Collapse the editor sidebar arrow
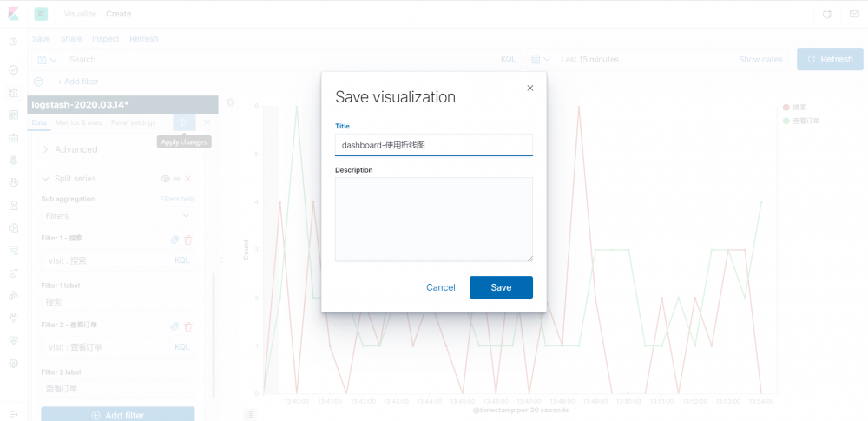The width and height of the screenshot is (868, 421). (x=231, y=102)
